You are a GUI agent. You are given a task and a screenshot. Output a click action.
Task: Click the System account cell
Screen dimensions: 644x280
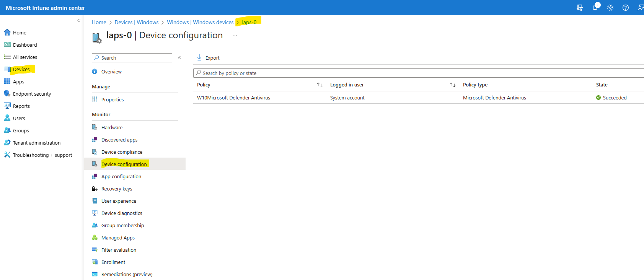347,98
